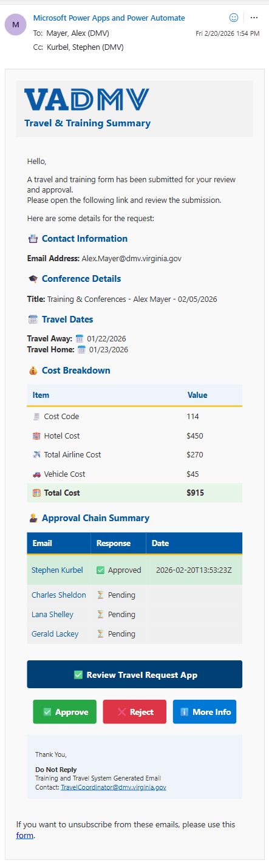Click Cc recipient Kurbel, Stephen (DMV)

coord(85,47)
